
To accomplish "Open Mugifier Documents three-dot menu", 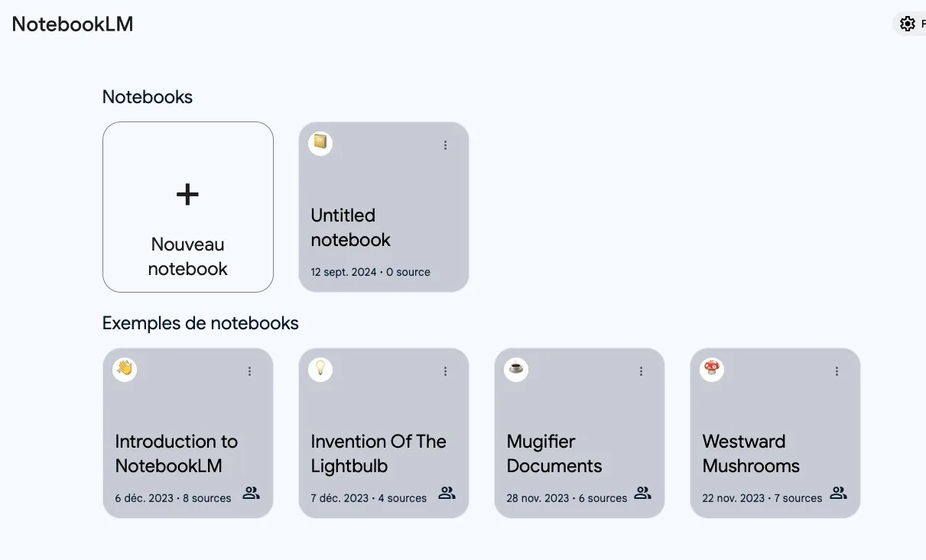I will 642,371.
